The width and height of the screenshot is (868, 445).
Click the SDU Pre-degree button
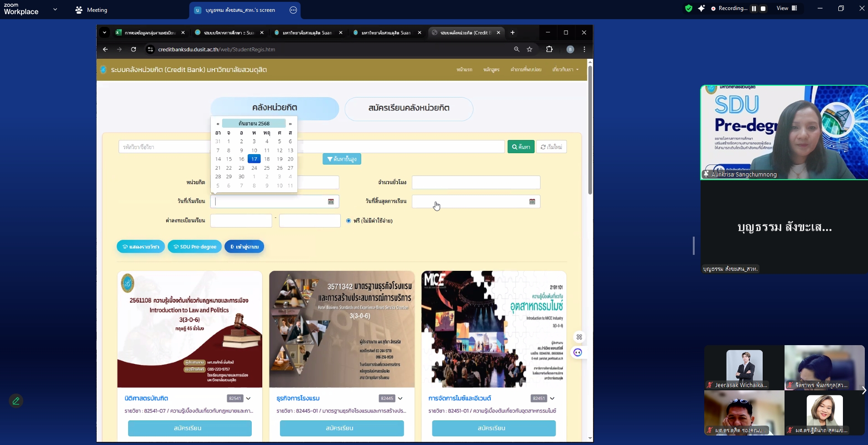point(195,247)
